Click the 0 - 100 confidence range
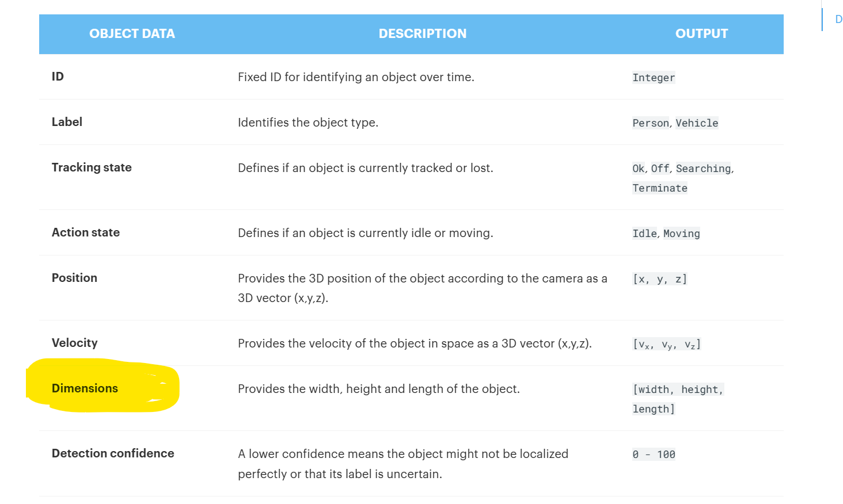 pos(654,455)
